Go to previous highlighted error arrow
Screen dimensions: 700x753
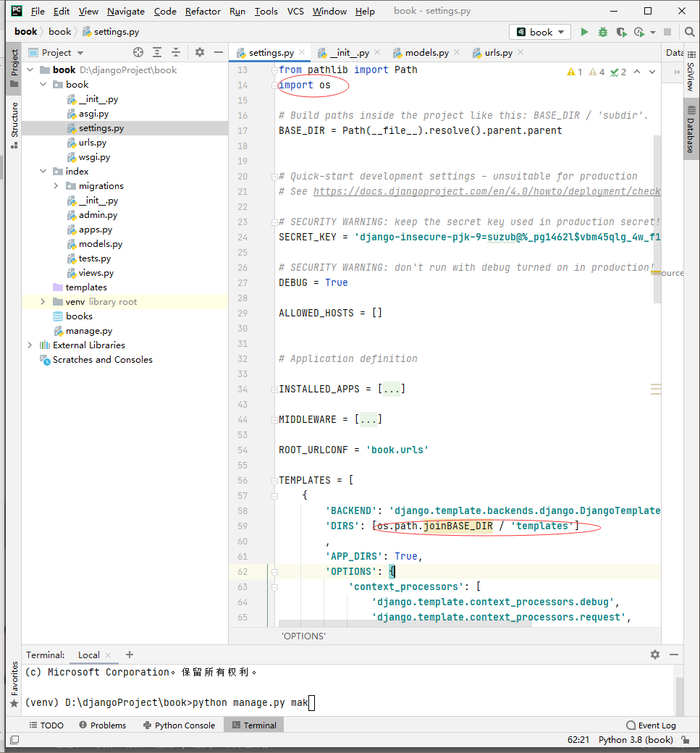coord(637,72)
